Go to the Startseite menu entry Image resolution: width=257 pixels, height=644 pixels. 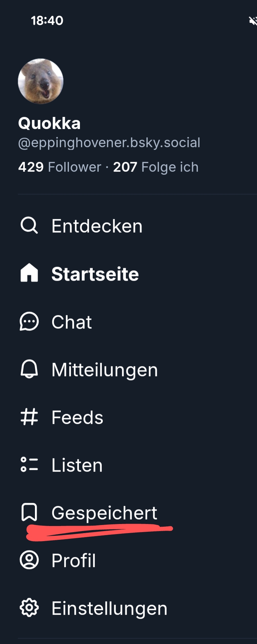95,274
